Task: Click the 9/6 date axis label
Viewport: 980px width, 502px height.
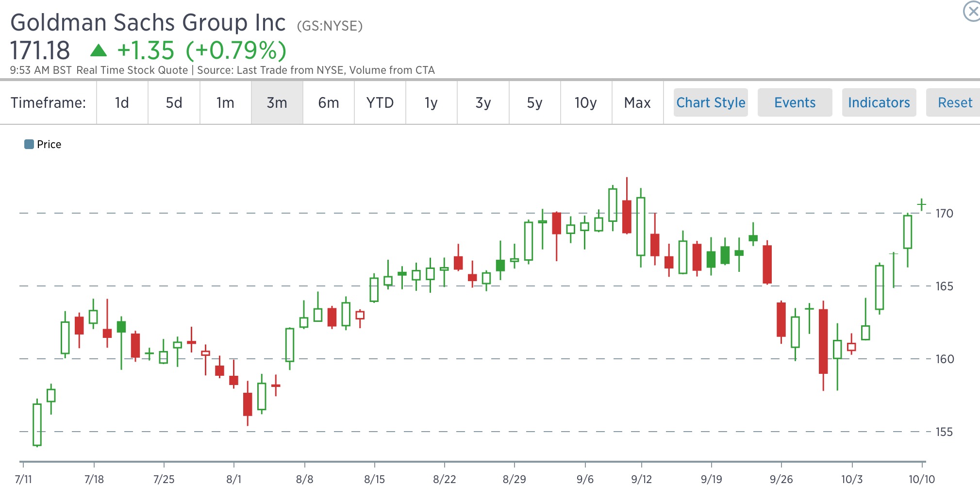Action: (585, 479)
